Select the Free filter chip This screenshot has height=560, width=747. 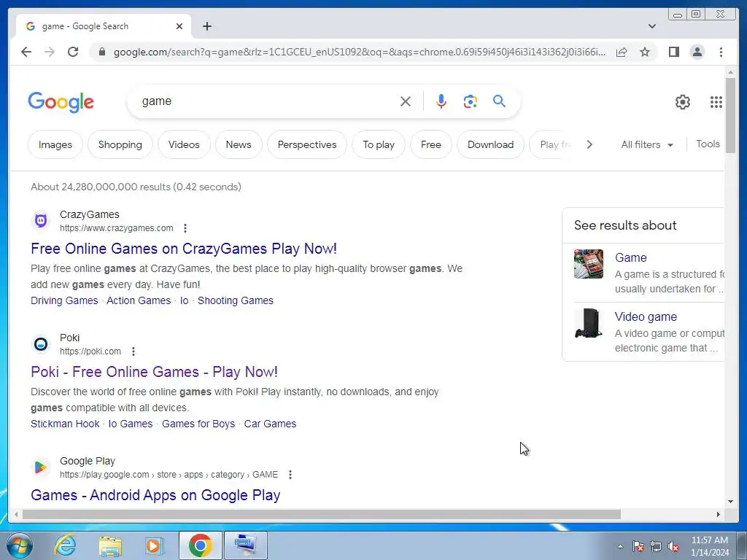430,144
